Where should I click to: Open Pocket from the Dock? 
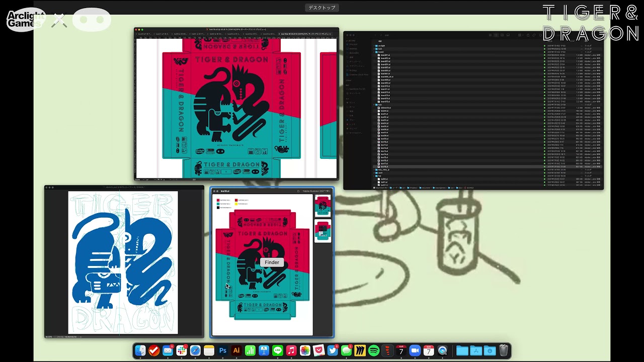[318, 350]
